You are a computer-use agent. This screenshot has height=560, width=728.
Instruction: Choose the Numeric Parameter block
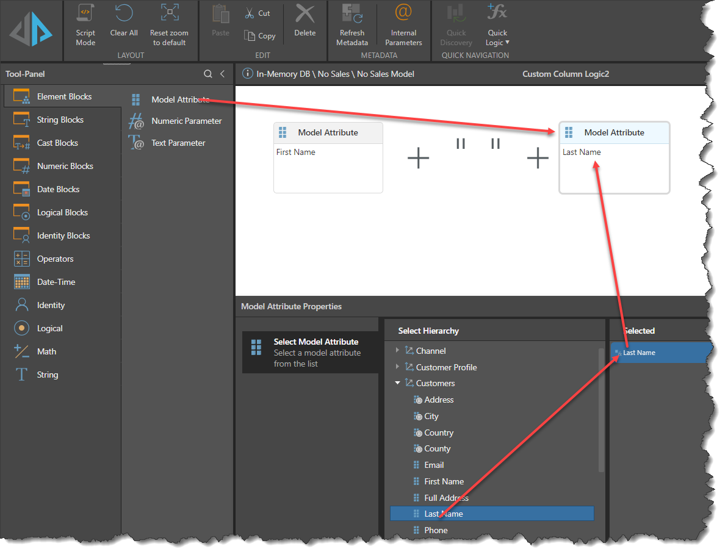[x=186, y=121]
